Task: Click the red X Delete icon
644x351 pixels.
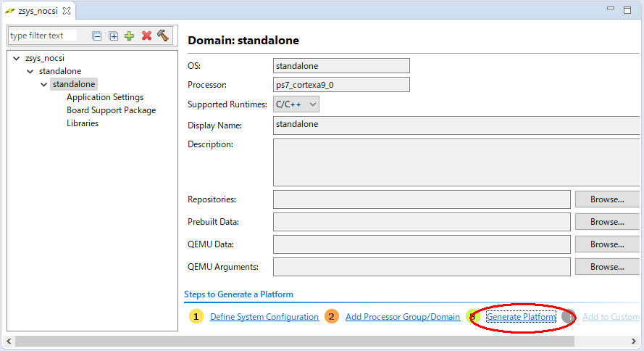Action: (146, 36)
